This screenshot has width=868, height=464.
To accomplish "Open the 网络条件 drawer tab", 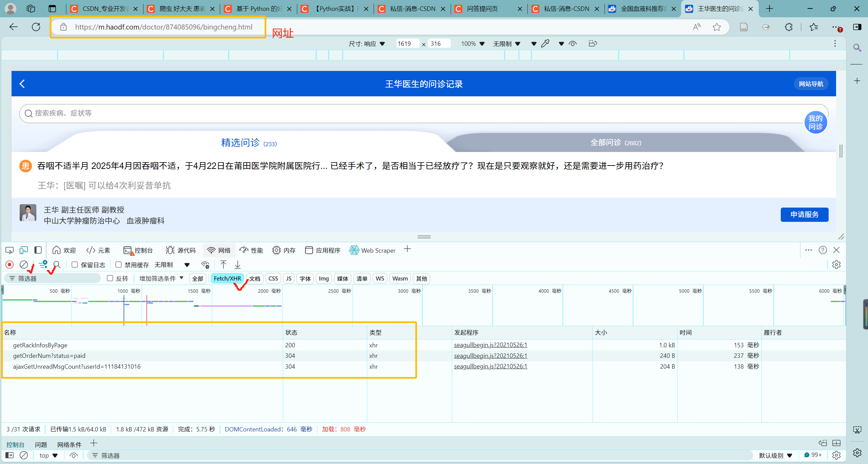I will point(69,444).
